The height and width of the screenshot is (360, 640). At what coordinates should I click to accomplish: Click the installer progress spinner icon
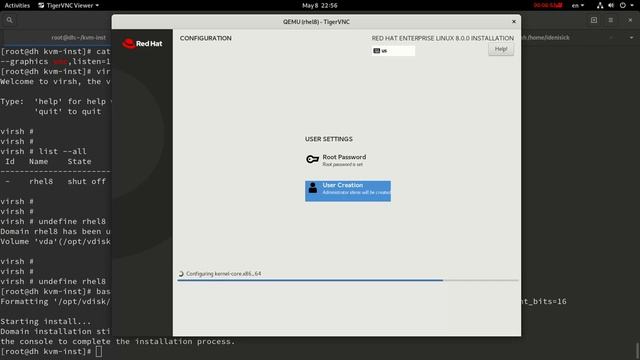181,274
